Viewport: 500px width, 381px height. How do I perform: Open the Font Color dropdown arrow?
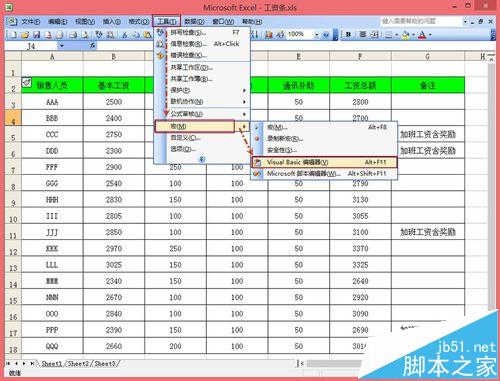click(x=430, y=34)
